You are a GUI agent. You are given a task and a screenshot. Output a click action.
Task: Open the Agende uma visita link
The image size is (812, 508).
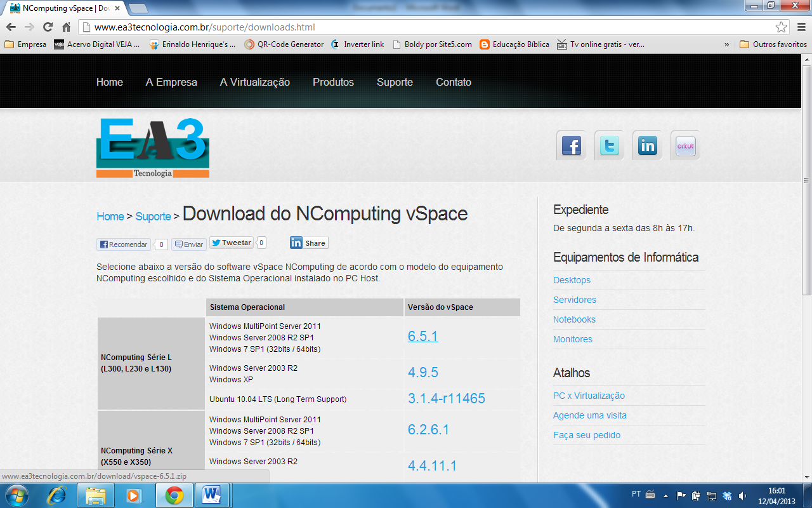[590, 415]
